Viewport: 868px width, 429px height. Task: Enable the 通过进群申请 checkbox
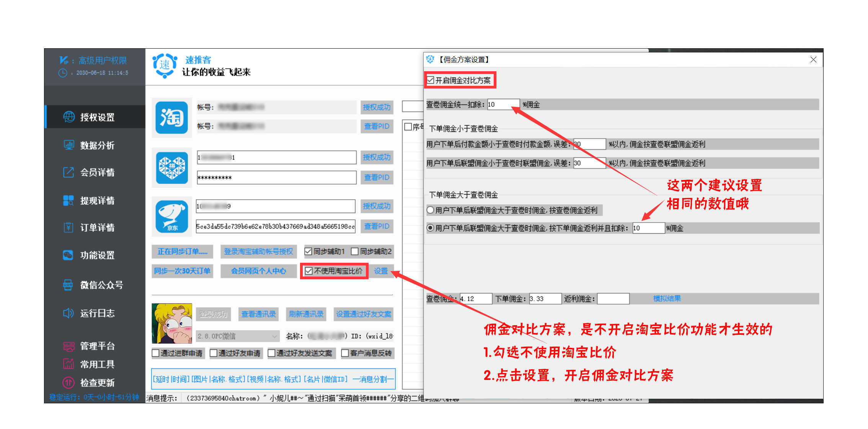point(156,353)
